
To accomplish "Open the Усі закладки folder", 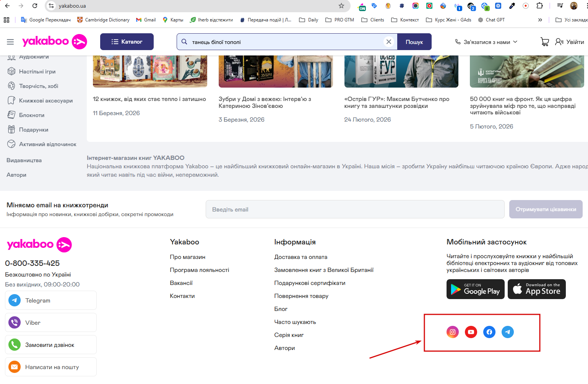I will click(572, 20).
